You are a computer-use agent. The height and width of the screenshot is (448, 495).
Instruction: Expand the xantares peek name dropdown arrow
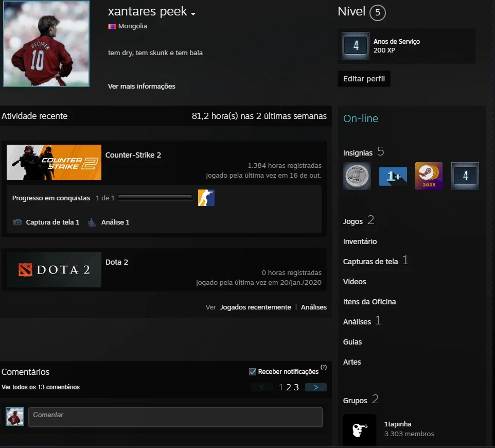click(193, 14)
